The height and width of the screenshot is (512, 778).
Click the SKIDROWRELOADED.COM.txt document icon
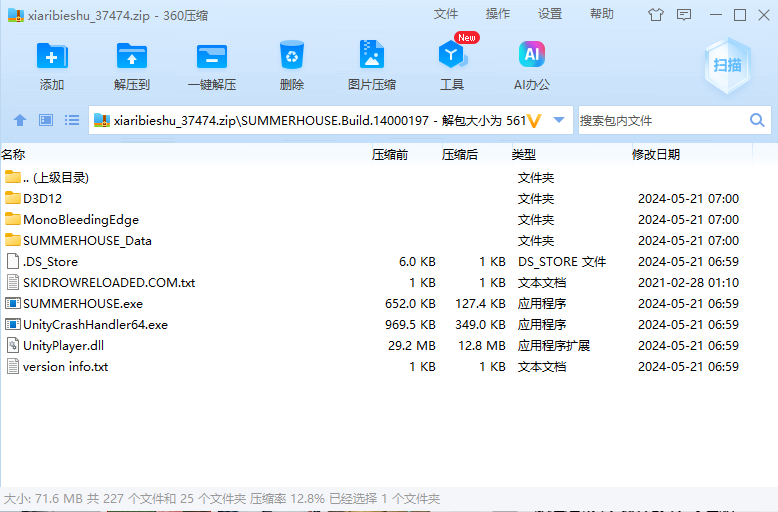(x=13, y=282)
